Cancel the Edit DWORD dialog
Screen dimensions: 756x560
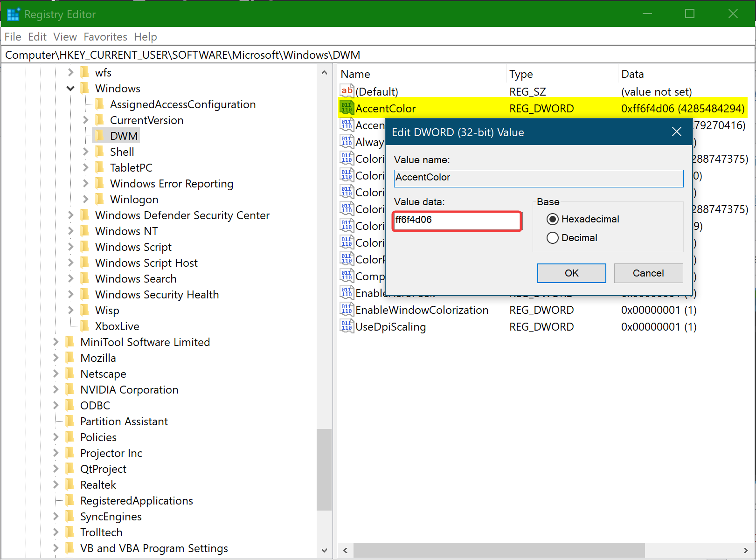tap(648, 273)
